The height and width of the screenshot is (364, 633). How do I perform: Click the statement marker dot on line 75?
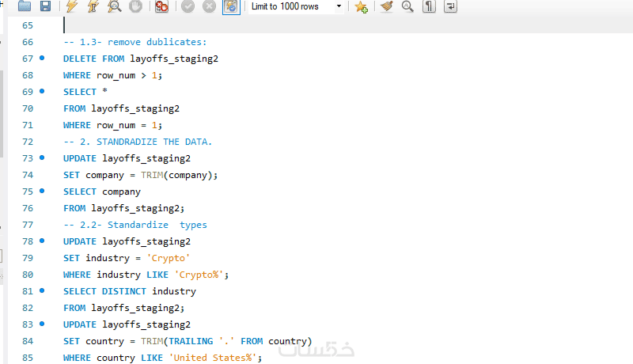[42, 191]
